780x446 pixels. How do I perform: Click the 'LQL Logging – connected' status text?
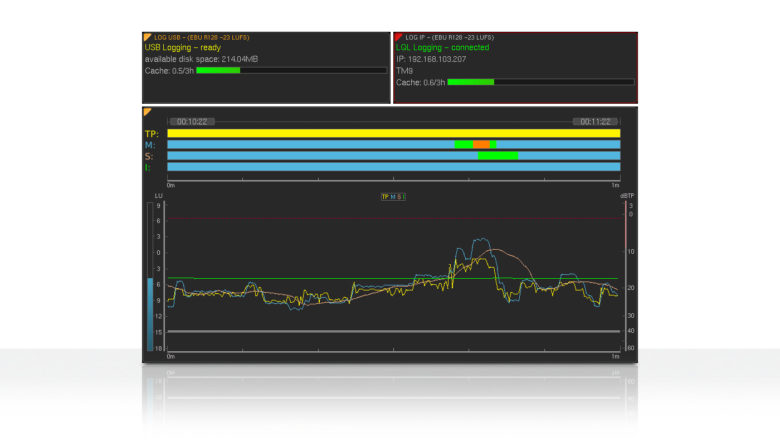[441, 47]
